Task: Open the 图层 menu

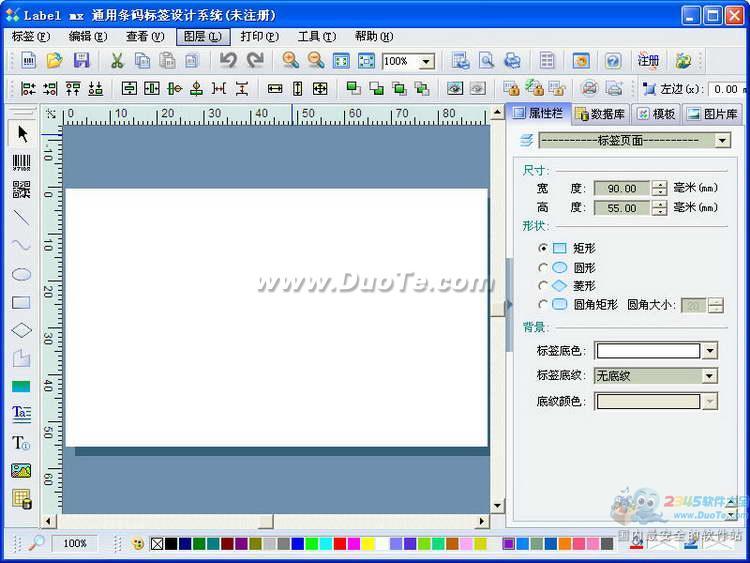Action: tap(203, 36)
